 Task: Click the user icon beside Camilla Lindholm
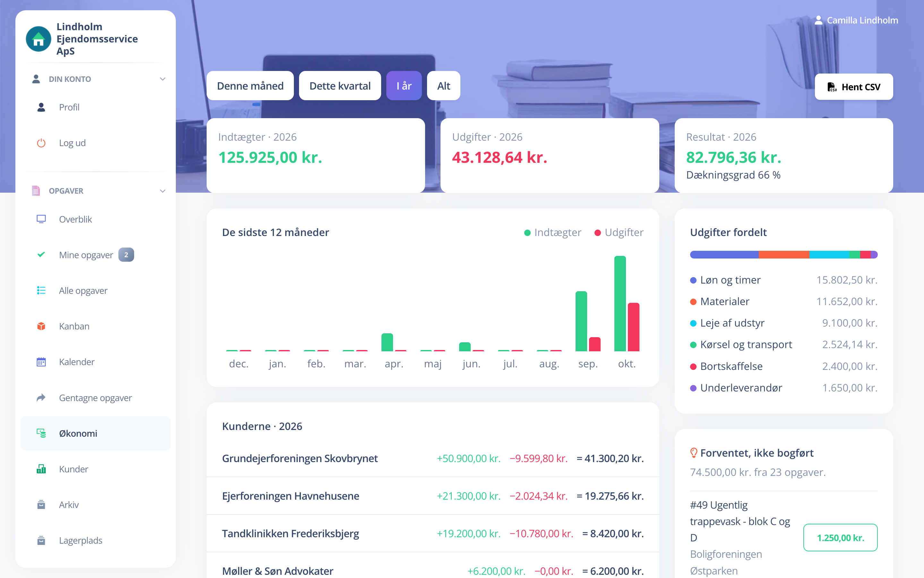818,20
